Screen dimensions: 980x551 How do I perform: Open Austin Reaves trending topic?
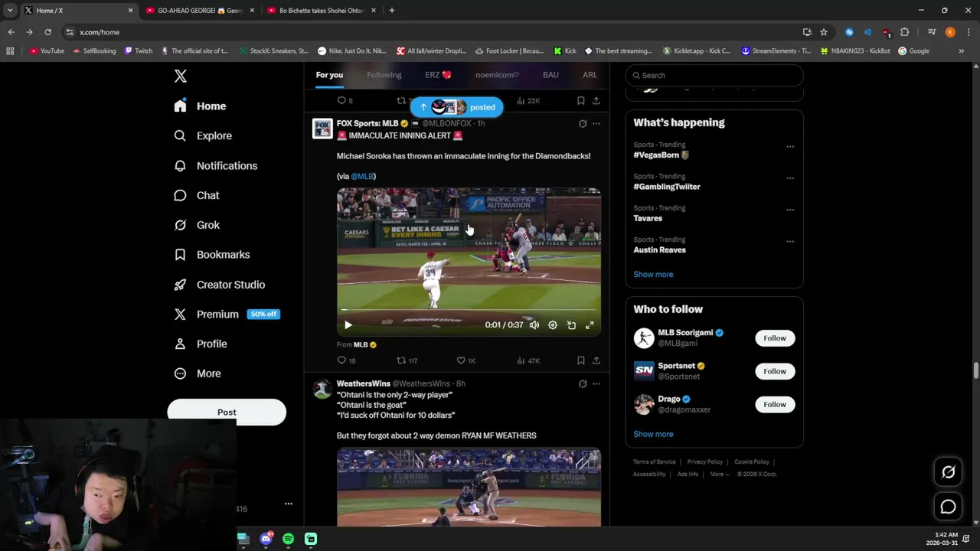[x=659, y=249]
